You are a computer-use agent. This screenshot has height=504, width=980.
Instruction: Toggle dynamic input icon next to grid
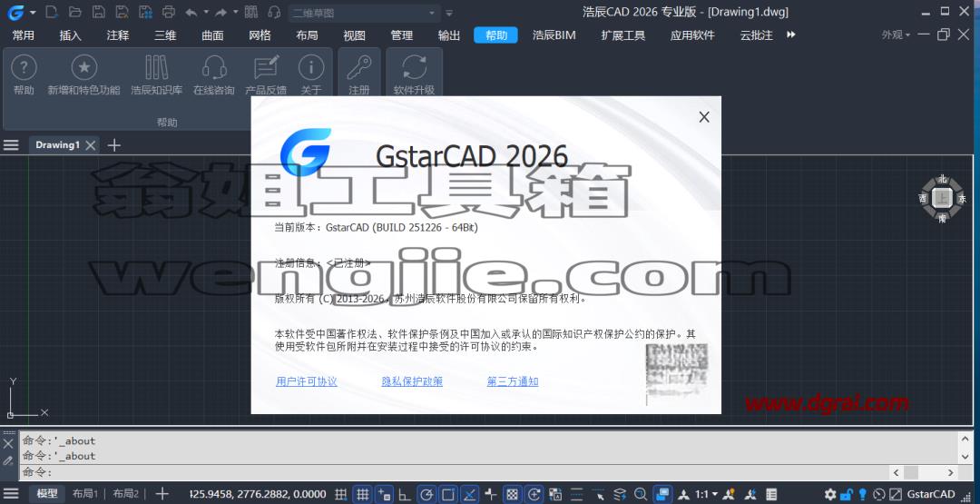tap(385, 494)
